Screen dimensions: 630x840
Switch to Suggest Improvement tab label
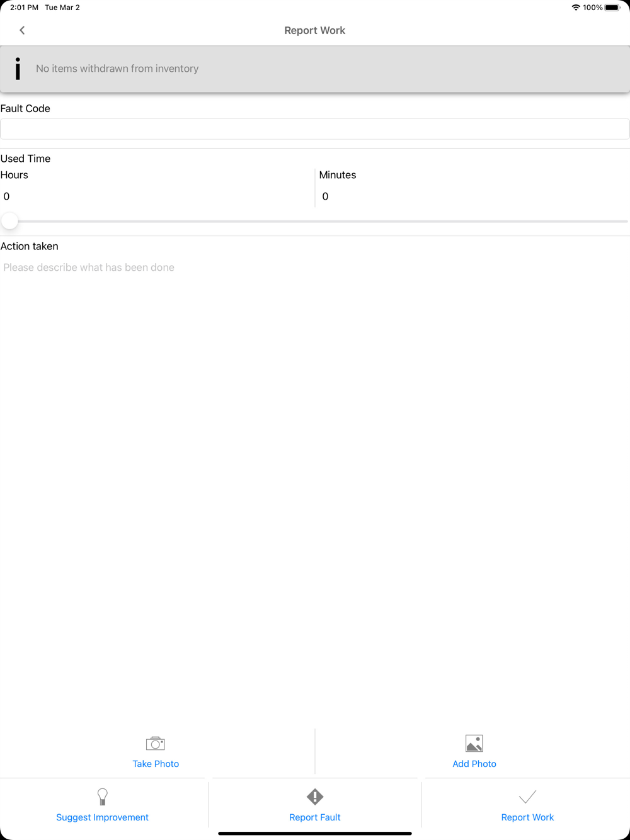[102, 817]
